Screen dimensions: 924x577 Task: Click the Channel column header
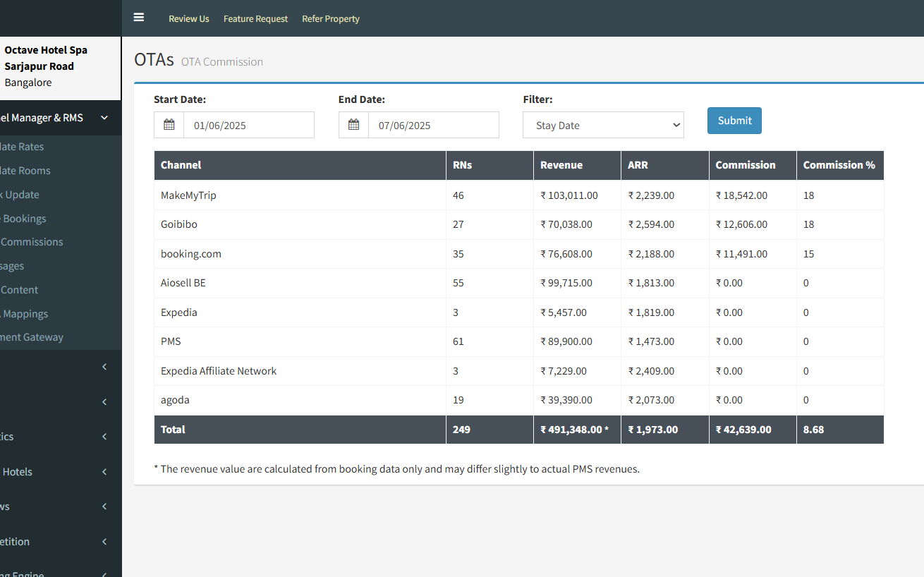coord(181,165)
